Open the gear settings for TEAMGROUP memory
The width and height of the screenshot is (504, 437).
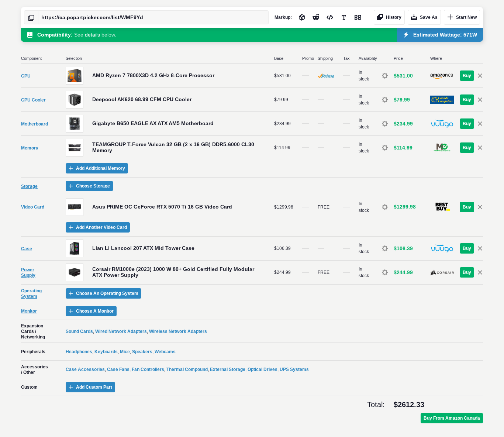point(385,148)
